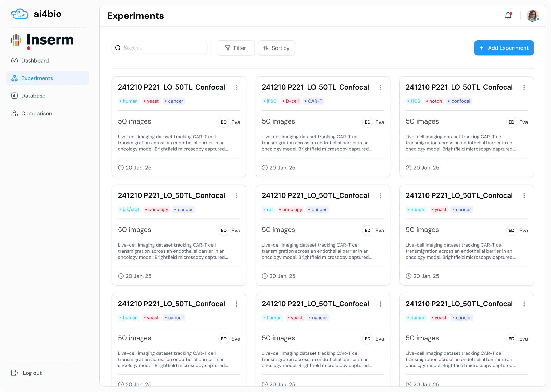Select Experiments in the sidebar
551x392 pixels.
click(x=47, y=78)
